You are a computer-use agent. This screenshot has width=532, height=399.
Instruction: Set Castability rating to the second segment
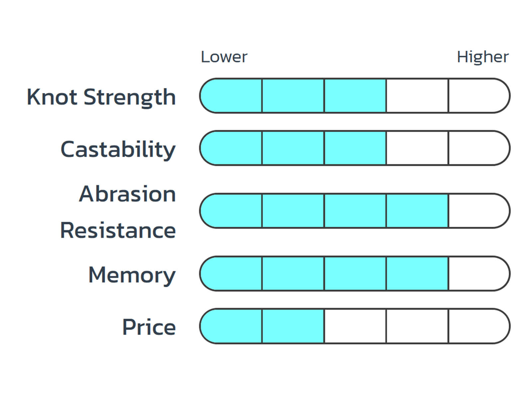293,148
